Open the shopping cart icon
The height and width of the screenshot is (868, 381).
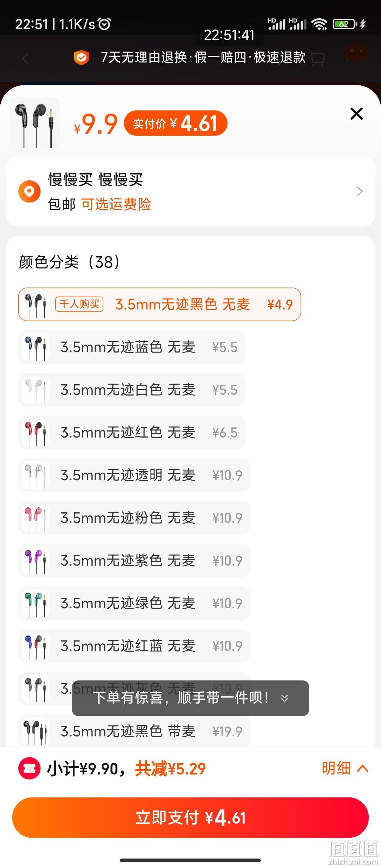tap(317, 58)
